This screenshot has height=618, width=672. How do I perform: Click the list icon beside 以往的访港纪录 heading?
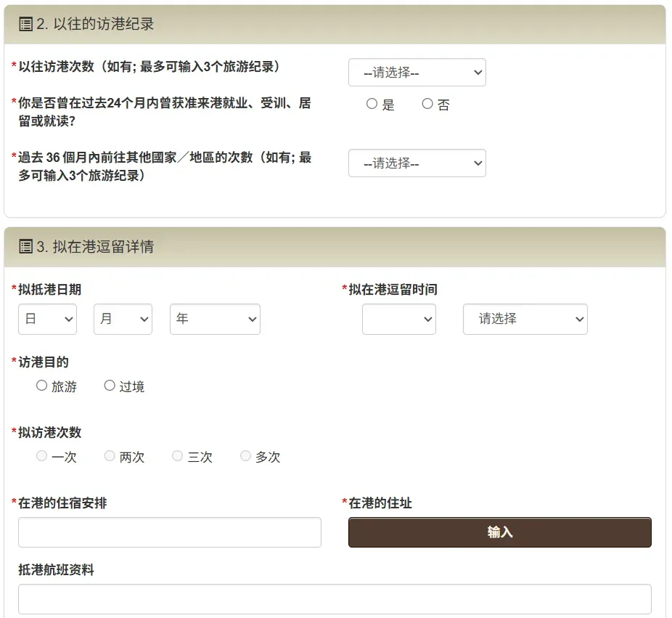[x=25, y=25]
